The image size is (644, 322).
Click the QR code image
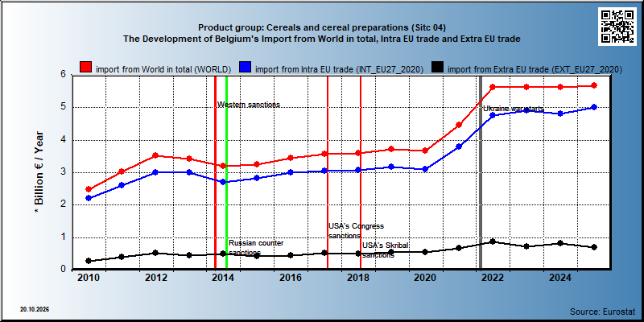coord(617,27)
